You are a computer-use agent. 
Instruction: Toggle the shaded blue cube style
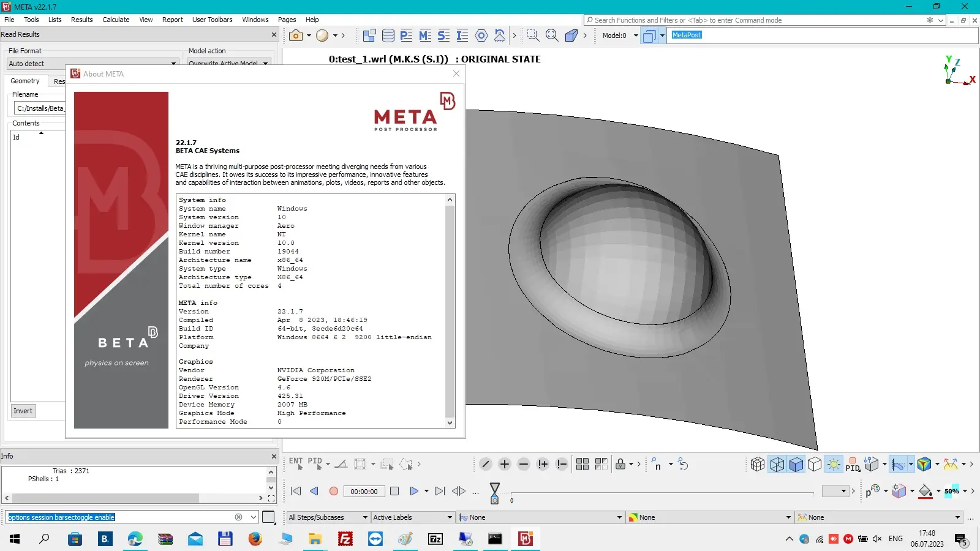click(796, 464)
